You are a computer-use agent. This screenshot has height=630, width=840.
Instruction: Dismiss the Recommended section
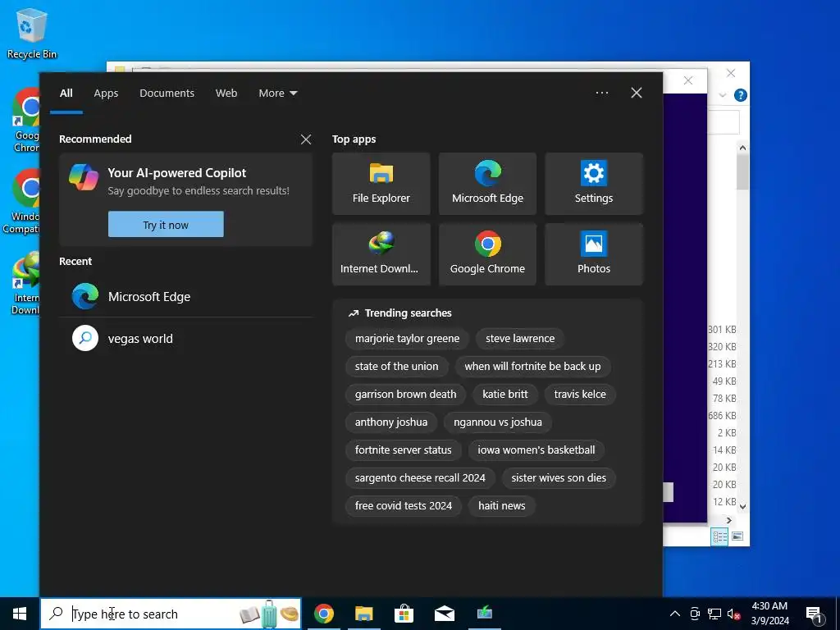click(306, 139)
